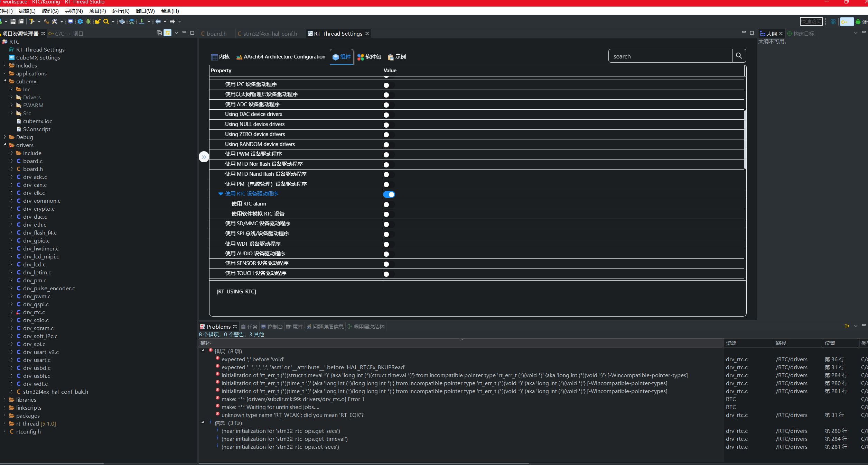Click the yellow magnifier search toolbar icon
868x465 pixels.
coord(106,21)
